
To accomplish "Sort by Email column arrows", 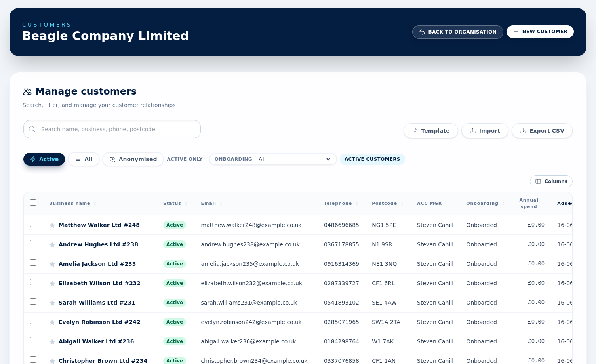I will click(221, 204).
